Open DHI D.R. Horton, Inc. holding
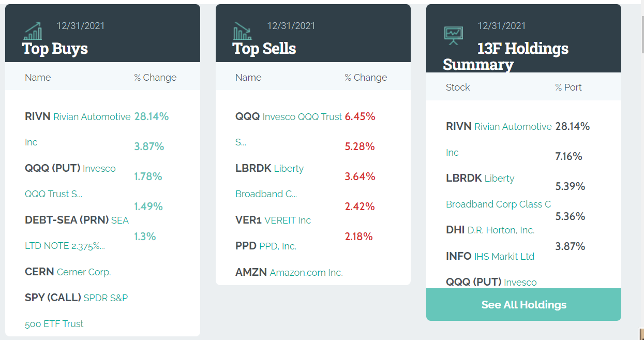This screenshot has width=644, height=340. (x=490, y=230)
